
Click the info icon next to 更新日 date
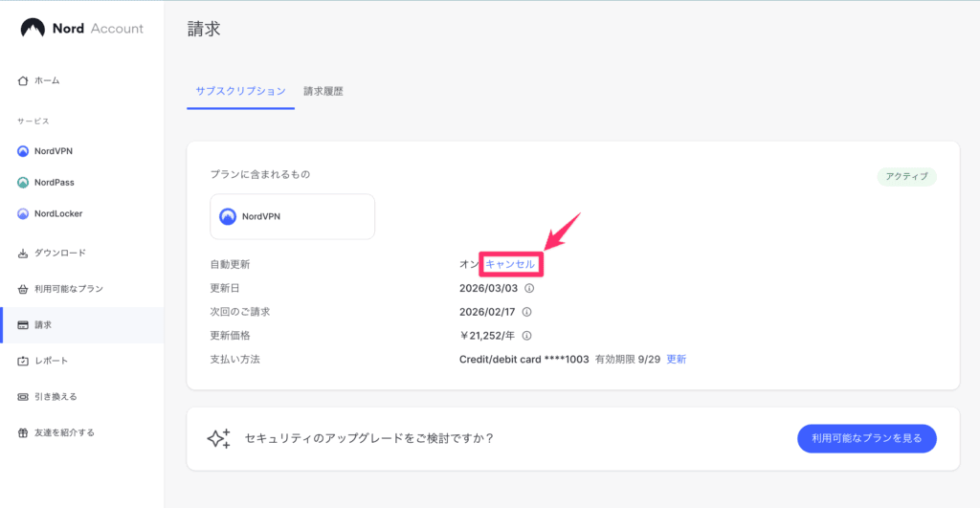point(529,288)
